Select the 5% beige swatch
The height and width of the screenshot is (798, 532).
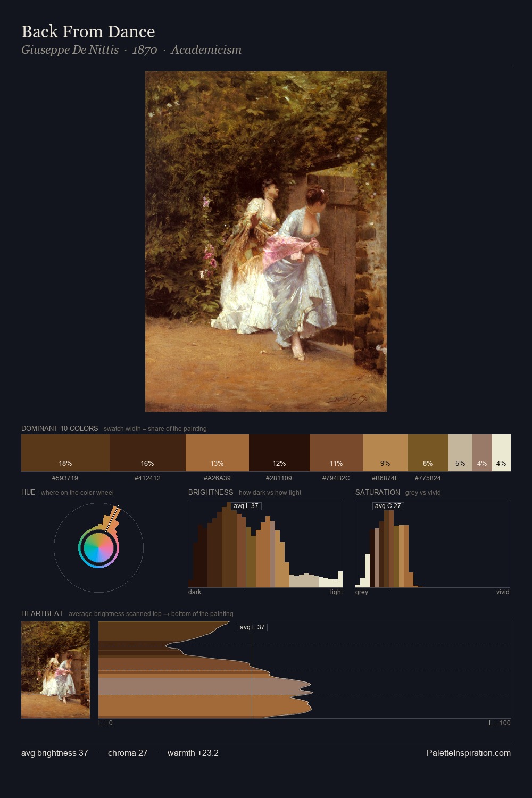[460, 453]
